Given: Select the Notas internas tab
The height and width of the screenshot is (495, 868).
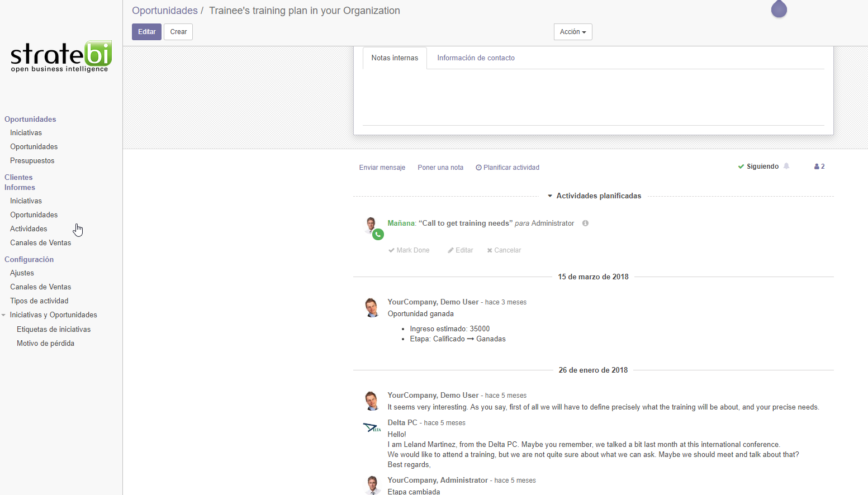Looking at the screenshot, I should [395, 58].
